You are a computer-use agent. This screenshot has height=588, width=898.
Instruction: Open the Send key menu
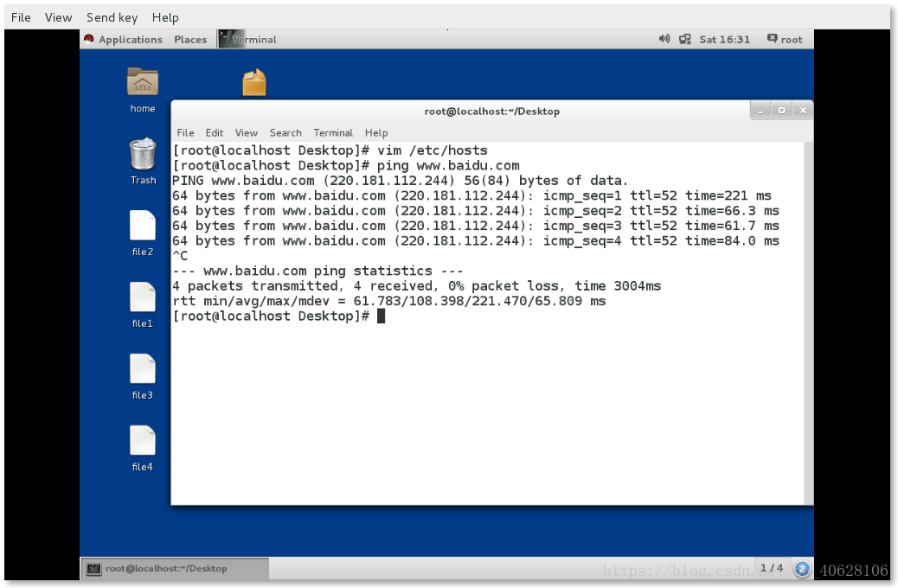click(112, 18)
